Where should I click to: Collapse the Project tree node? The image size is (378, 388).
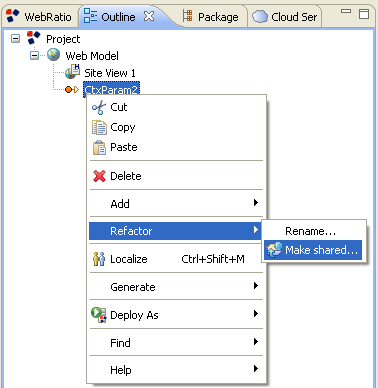tap(15, 38)
